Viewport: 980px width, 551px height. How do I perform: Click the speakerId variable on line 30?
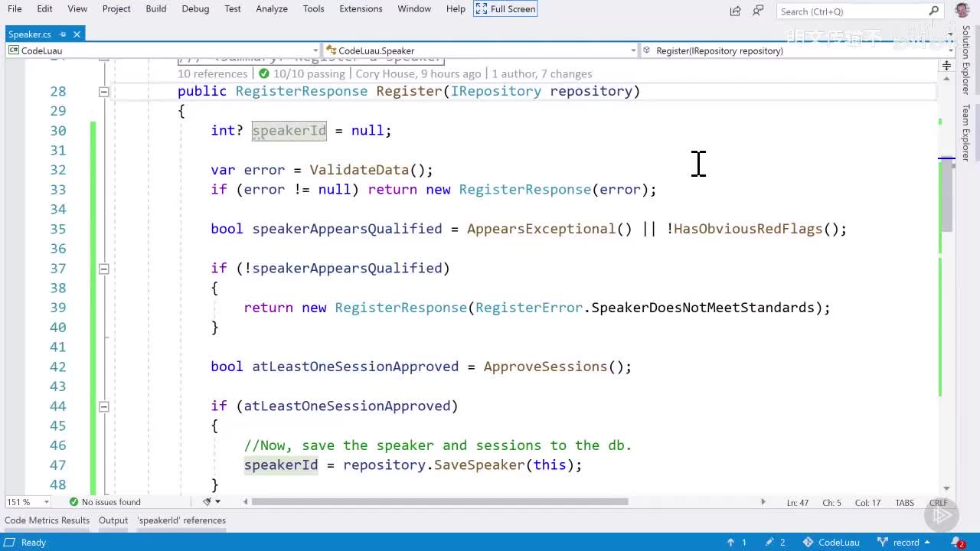289,131
